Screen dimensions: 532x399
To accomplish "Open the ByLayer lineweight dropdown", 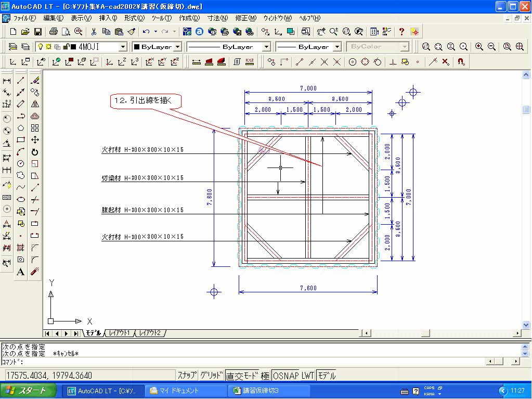I will [x=337, y=46].
